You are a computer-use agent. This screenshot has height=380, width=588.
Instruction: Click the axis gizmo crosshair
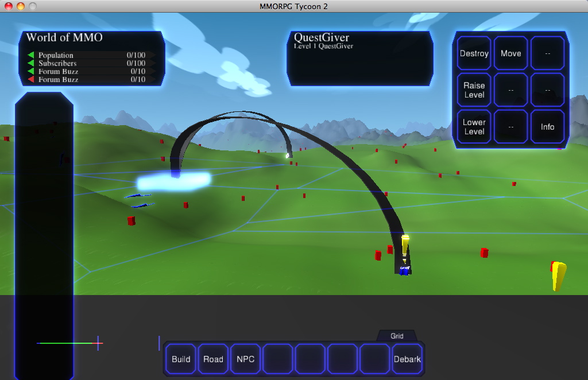tap(98, 343)
